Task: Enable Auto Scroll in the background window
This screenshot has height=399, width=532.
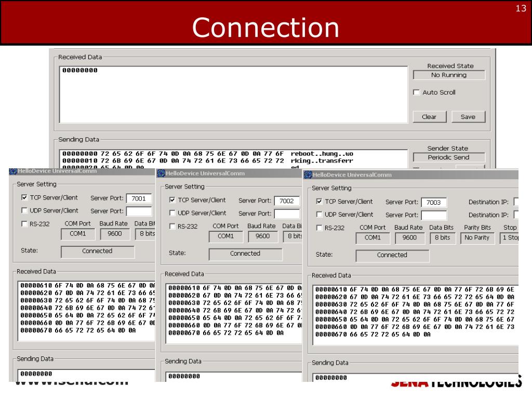Action: [x=416, y=92]
